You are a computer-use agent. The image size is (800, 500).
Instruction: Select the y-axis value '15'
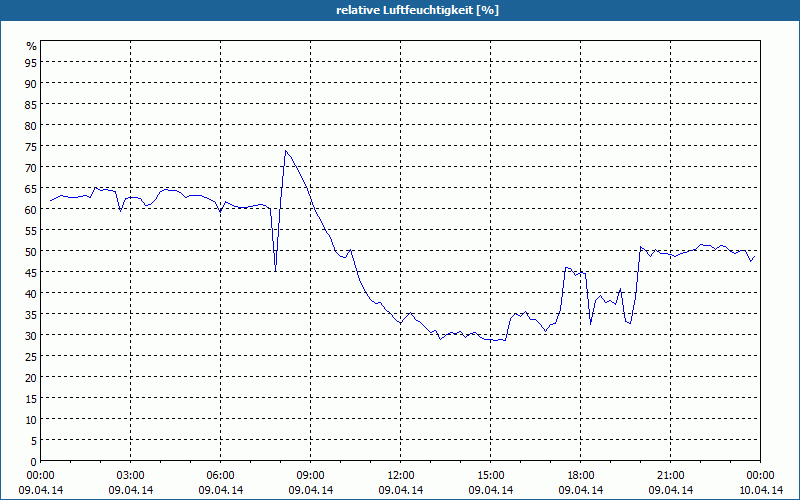(x=31, y=398)
